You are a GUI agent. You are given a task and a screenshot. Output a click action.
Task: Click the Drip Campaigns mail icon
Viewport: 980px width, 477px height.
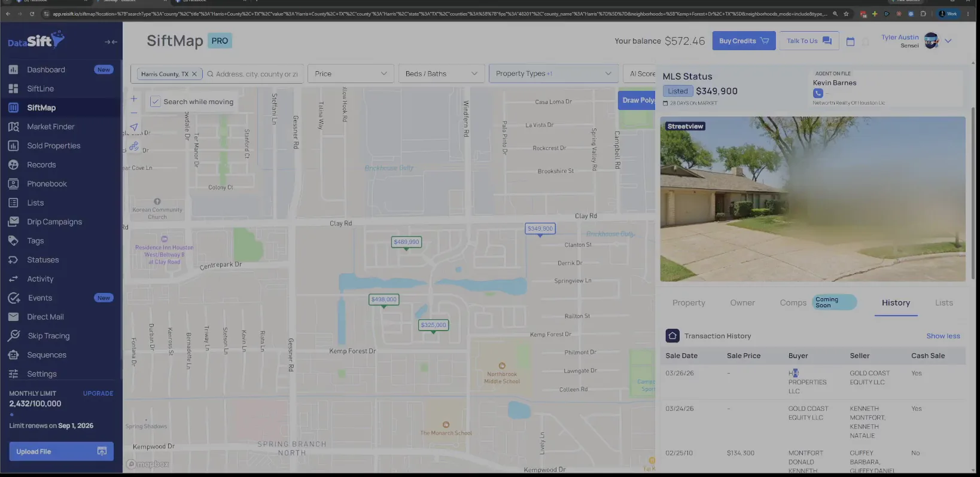point(13,222)
